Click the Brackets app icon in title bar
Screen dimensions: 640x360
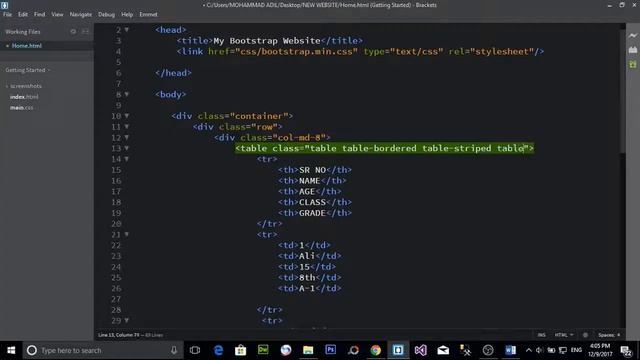pos(4,5)
